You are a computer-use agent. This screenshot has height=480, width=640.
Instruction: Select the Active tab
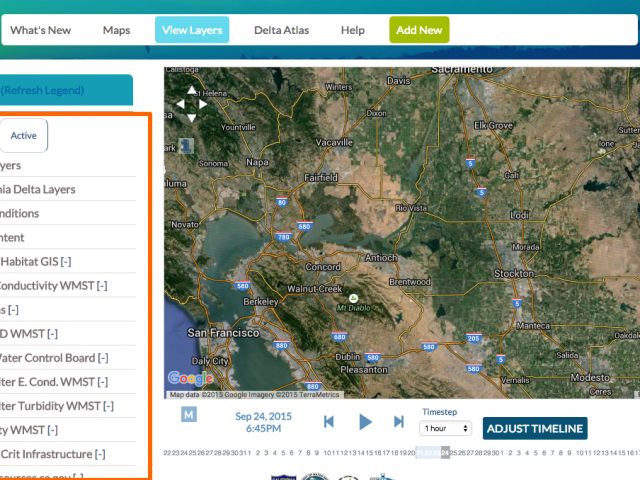coord(23,136)
